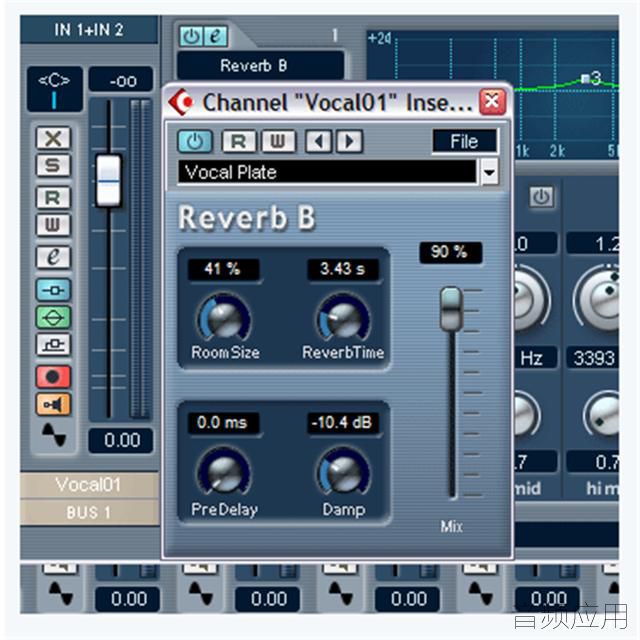
Task: Select next preset with right arrow button
Action: click(349, 141)
